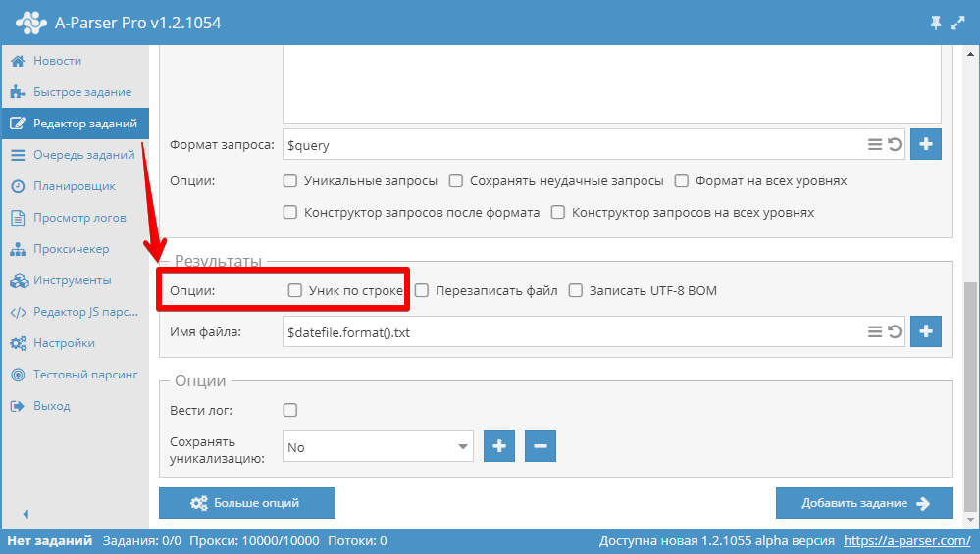Open Просмотр логов page
Viewport: 980px width, 554px height.
75,218
